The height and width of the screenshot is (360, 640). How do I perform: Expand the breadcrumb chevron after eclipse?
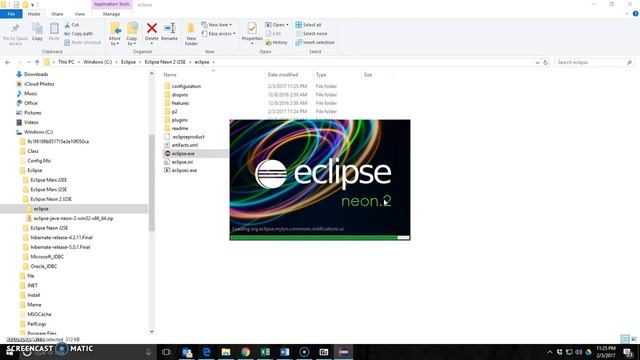click(x=213, y=62)
